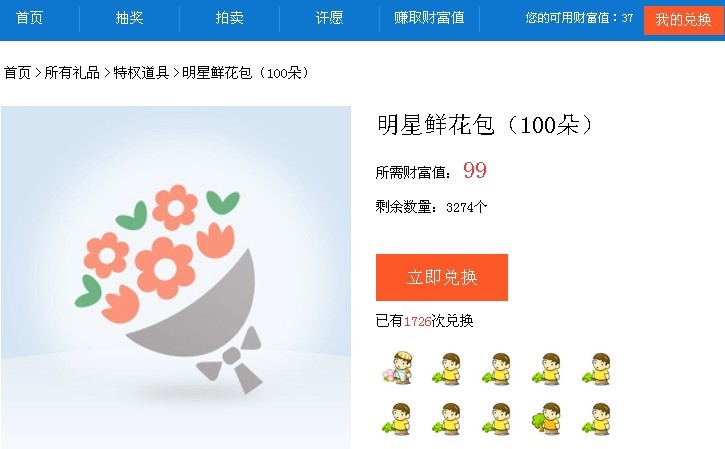Click the orange 立即兑换 button
Image resolution: width=725 pixels, height=449 pixels.
coord(442,277)
